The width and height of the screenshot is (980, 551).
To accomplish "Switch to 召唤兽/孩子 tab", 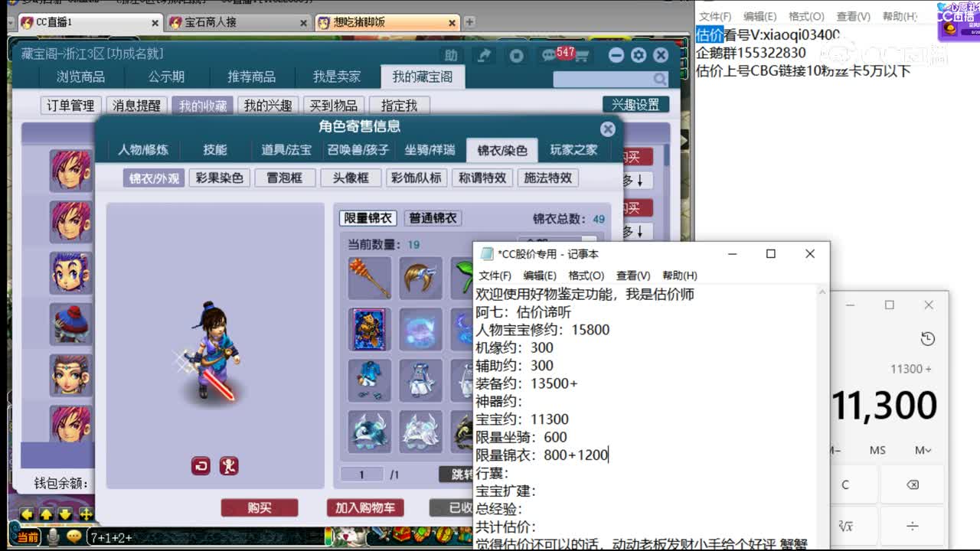I will pyautogui.click(x=358, y=150).
